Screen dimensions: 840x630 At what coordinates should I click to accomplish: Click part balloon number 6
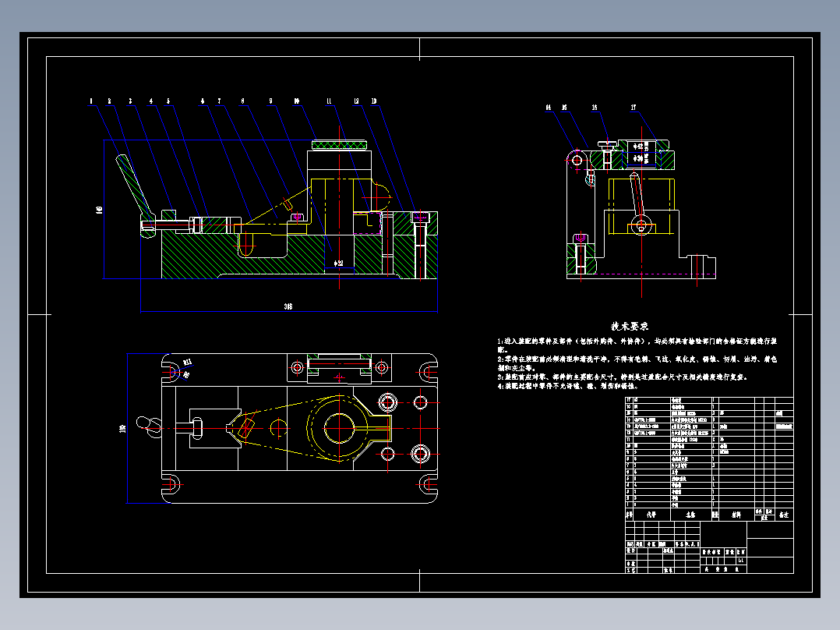pyautogui.click(x=203, y=101)
